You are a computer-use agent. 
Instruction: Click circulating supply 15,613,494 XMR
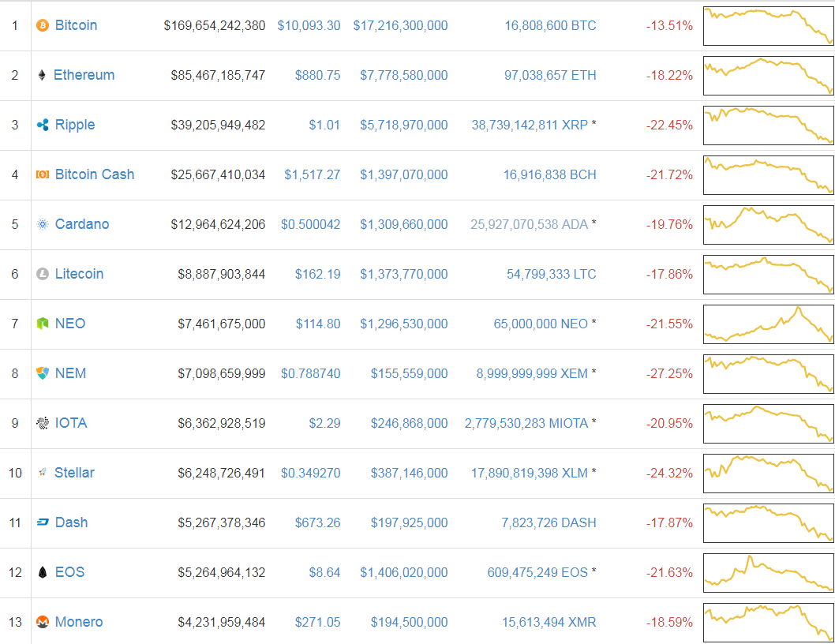pyautogui.click(x=549, y=622)
